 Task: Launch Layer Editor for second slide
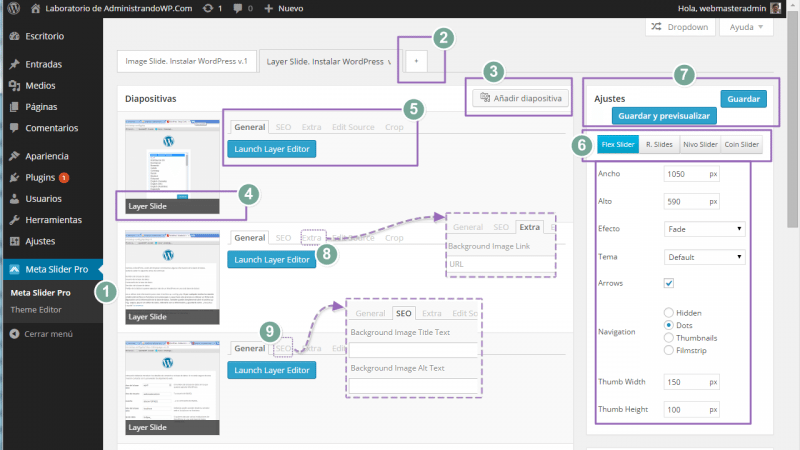point(271,260)
